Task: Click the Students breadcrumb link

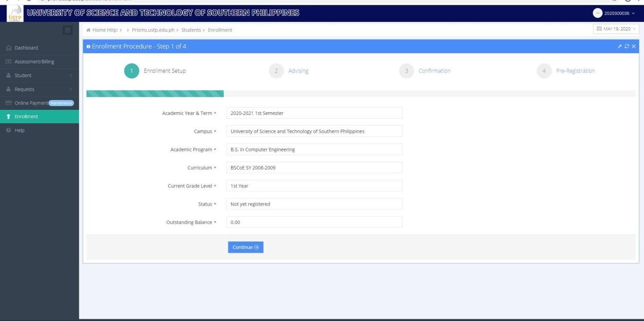Action: pos(191,30)
